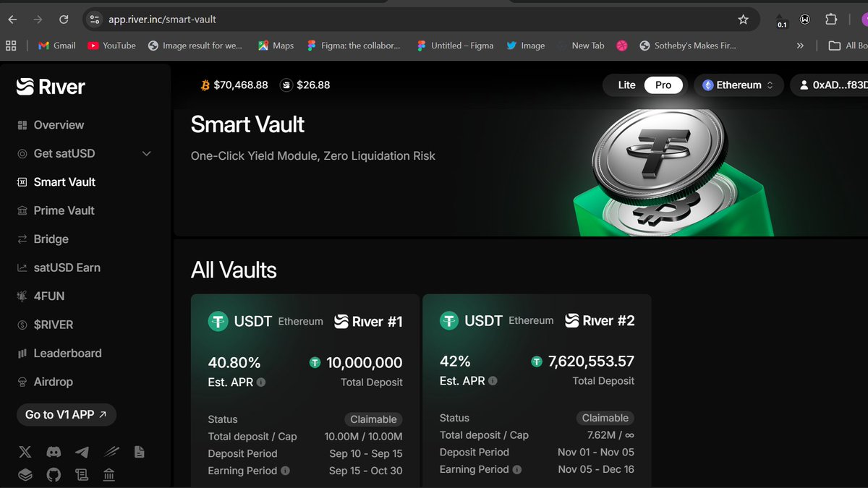Open the Maps bookmark
The image size is (868, 488).
(x=276, y=46)
